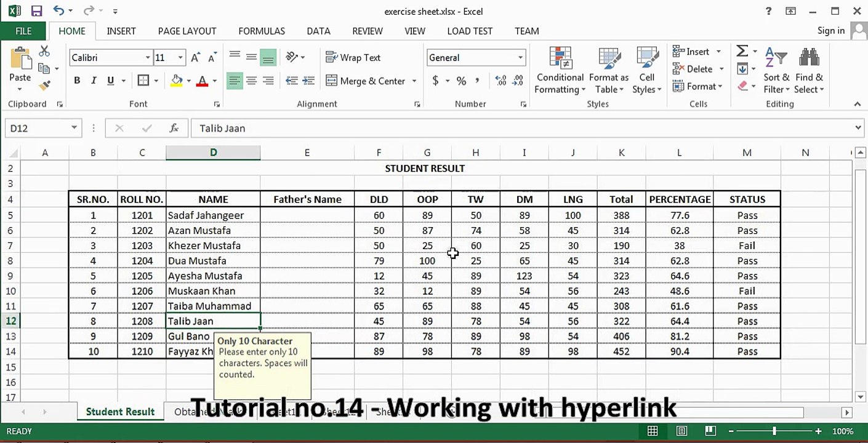This screenshot has height=443, width=868.
Task: Toggle Center alignment
Action: [251, 81]
